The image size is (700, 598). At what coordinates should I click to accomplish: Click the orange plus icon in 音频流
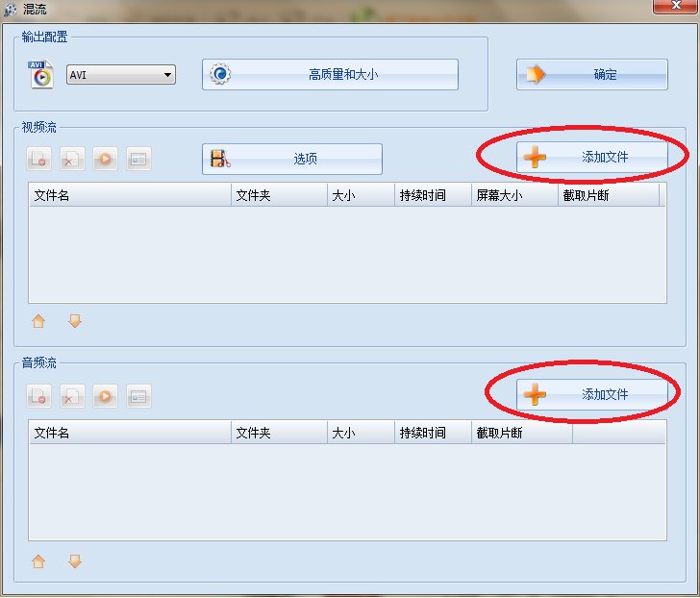(535, 394)
